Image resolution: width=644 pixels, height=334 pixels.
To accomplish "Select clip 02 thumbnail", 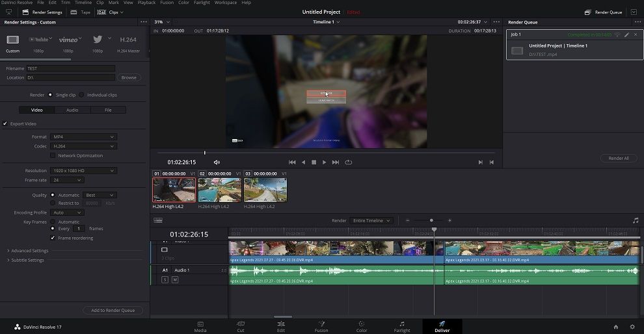I will (220, 190).
